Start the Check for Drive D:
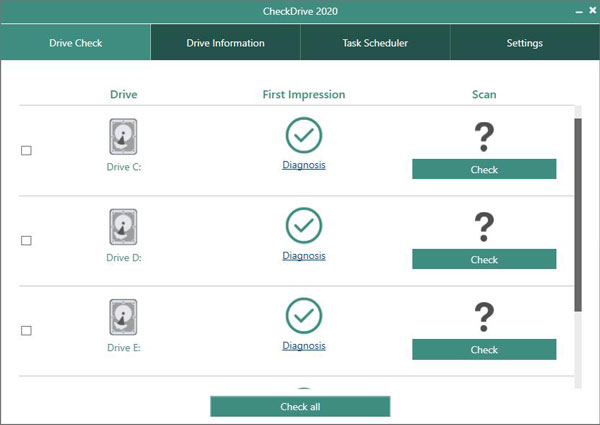600x425 pixels. [x=484, y=259]
